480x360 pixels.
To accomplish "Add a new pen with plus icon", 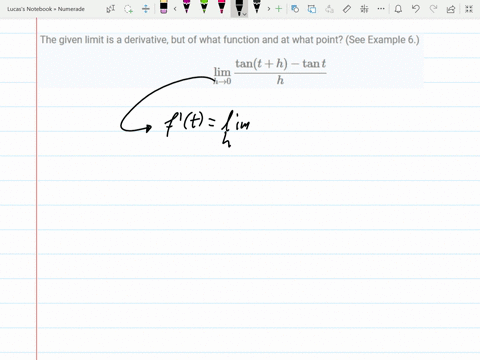I will [279, 9].
